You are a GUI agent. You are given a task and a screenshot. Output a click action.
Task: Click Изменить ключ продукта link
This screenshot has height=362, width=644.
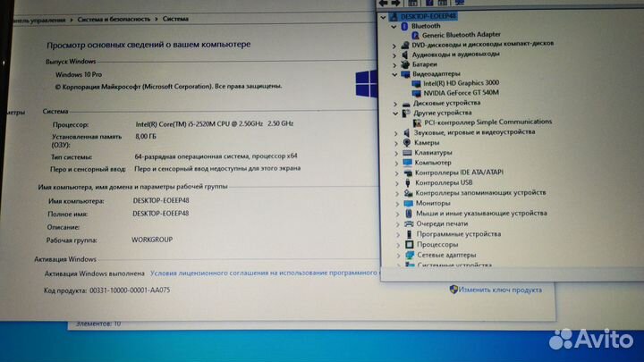point(500,290)
